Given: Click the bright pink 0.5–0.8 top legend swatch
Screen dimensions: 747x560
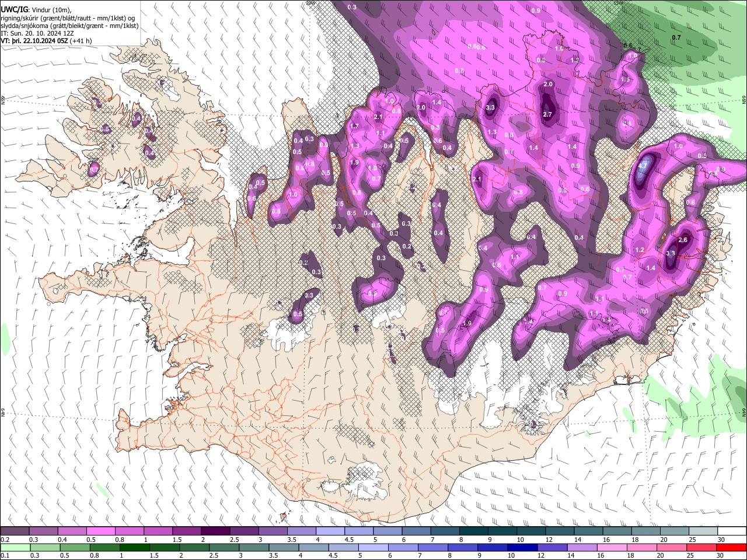Looking at the screenshot, I should (100, 531).
